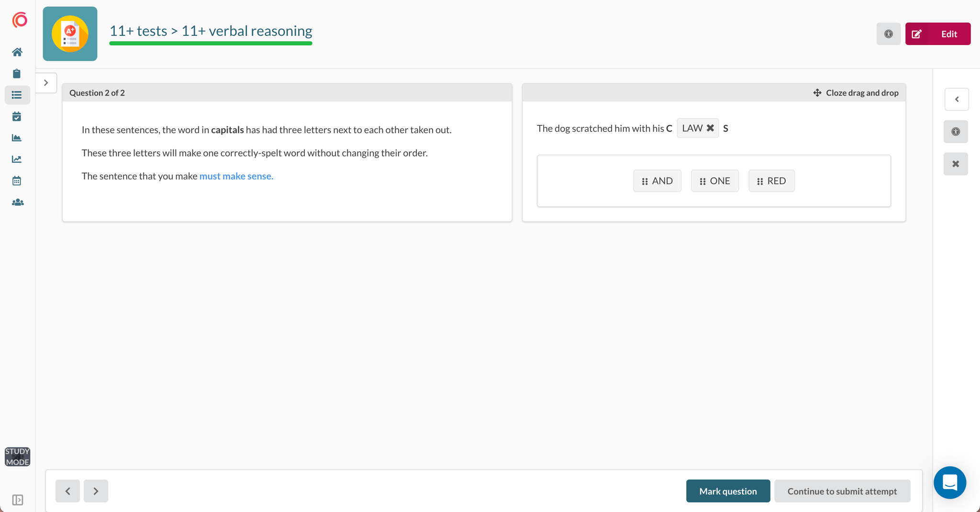Open the calendar check icon
Image resolution: width=980 pixels, height=512 pixels.
(x=17, y=117)
